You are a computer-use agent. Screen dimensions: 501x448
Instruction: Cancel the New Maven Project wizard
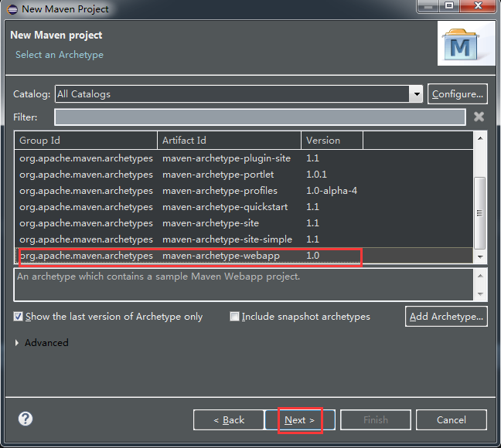[x=452, y=420]
